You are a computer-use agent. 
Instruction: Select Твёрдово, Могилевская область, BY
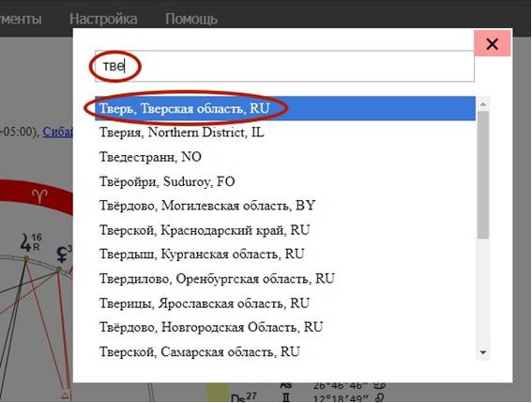point(285,206)
